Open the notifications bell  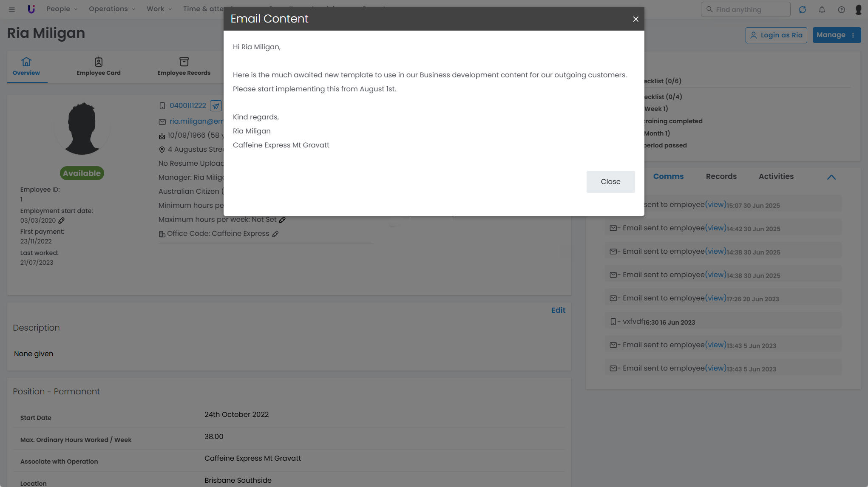coord(822,9)
